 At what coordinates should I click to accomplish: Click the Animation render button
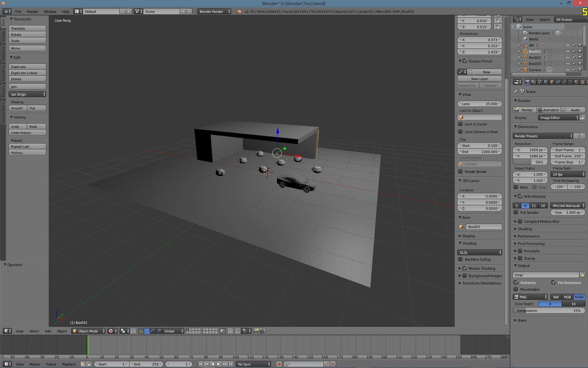548,110
